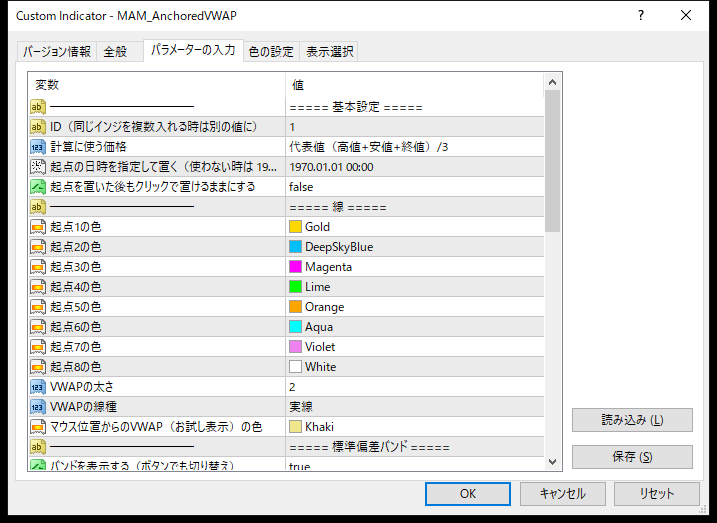This screenshot has width=717, height=523.
Task: Click the ab icon beside 標準偏差バンド separator
Action: (x=38, y=447)
